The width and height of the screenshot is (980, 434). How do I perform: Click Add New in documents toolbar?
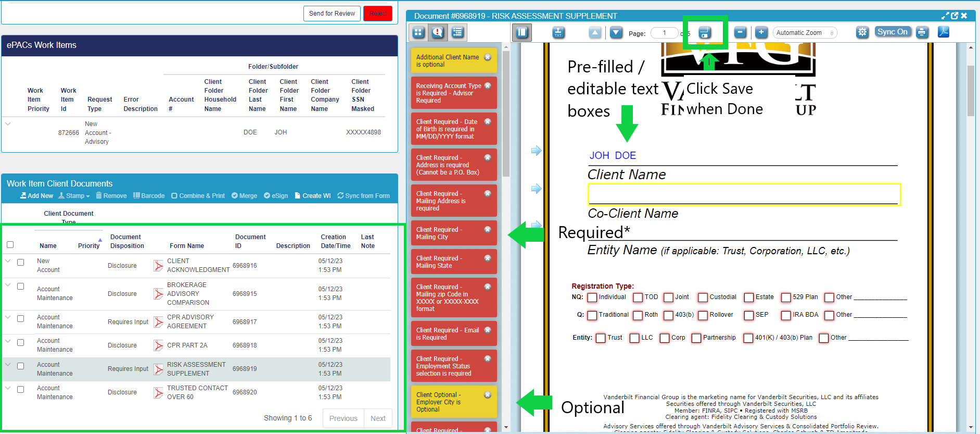point(36,196)
